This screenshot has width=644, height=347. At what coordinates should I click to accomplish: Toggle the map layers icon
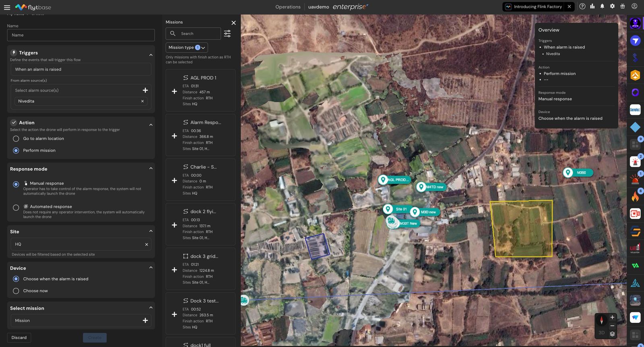coord(612,334)
